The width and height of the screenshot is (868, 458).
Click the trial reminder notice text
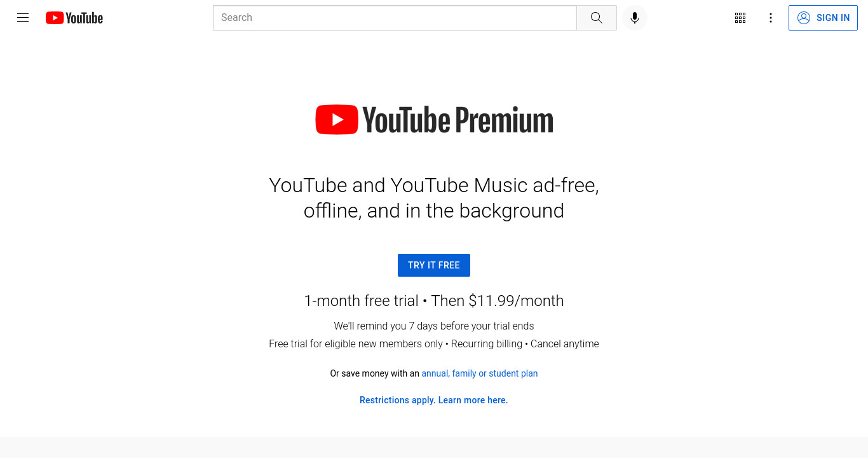(x=434, y=326)
